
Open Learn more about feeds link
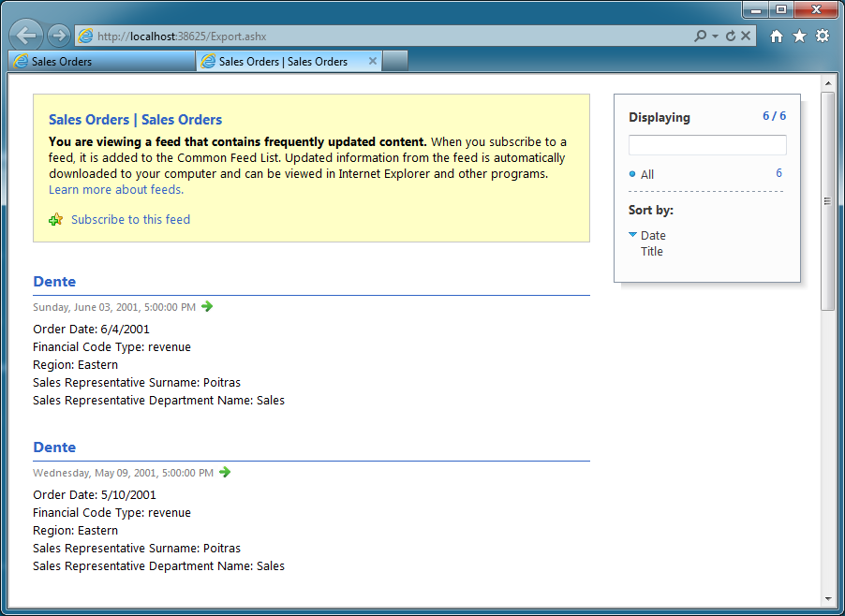(x=116, y=189)
